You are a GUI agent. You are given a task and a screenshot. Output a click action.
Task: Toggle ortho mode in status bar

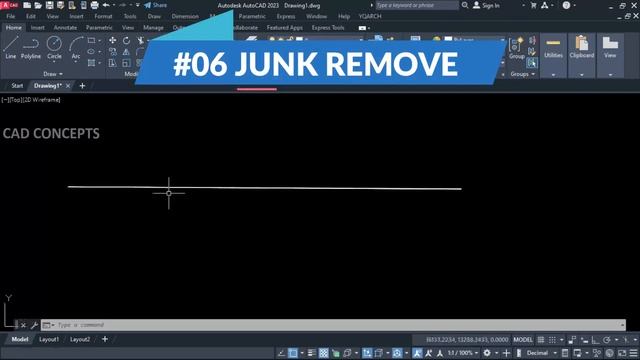tap(596, 340)
